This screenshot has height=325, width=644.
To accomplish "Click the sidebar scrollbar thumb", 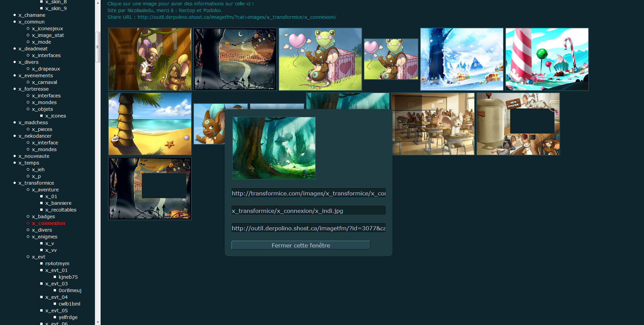I will point(98,47).
